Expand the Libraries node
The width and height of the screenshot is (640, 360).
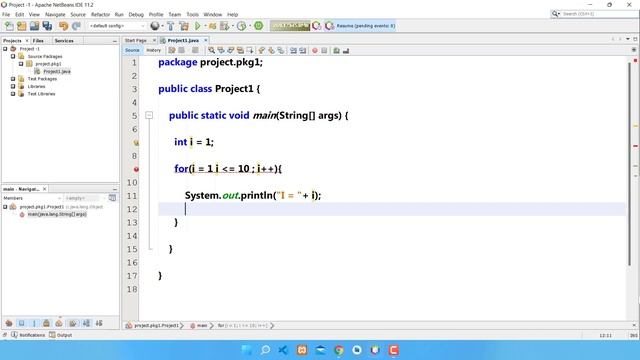13,87
